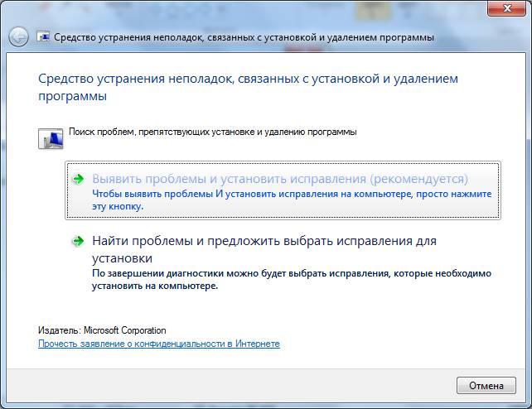Select 'Выявить проблемы и установить исправления (рекомендуется)'
The image size is (532, 409).
coord(280,179)
